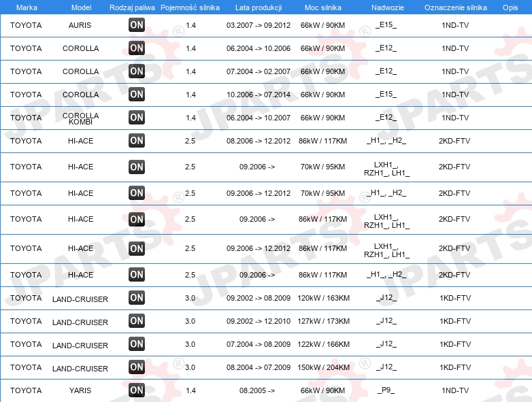This screenshot has height=402, width=532.
Task: Click ON icon for Land-Cruiser 122kW / 166KM
Action: pyautogui.click(x=137, y=344)
